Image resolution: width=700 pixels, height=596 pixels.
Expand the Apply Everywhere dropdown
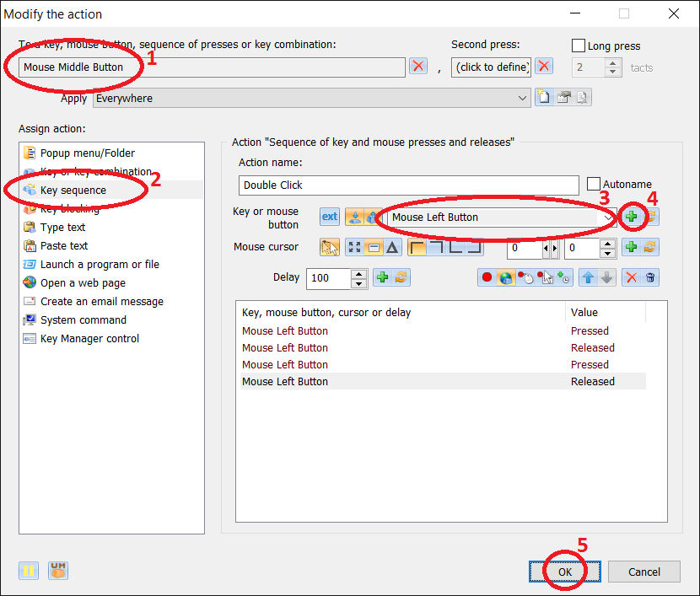[523, 98]
